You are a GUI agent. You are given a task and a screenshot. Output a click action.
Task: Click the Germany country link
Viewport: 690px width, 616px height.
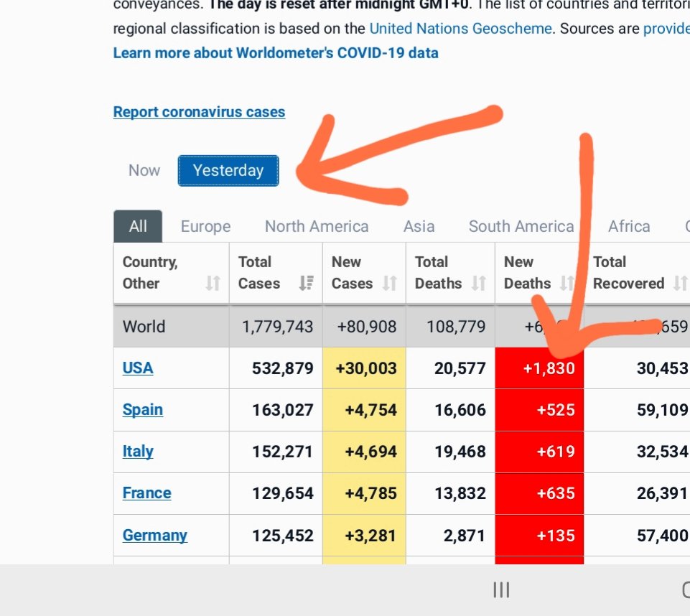(155, 536)
